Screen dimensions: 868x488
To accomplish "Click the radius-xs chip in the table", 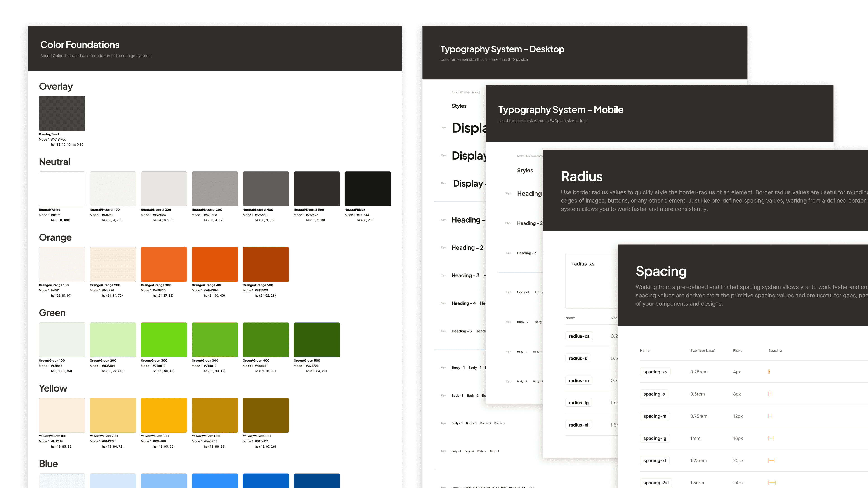I will [579, 336].
